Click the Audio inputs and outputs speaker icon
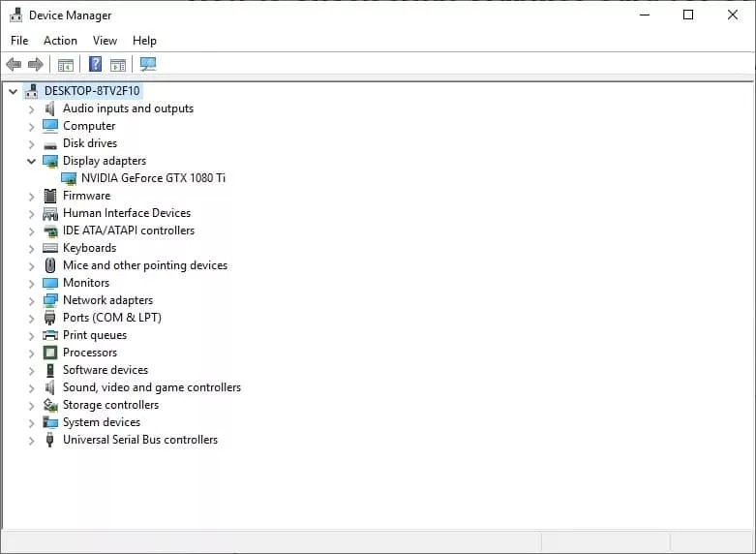Screen dimensions: 756x554 coord(49,108)
